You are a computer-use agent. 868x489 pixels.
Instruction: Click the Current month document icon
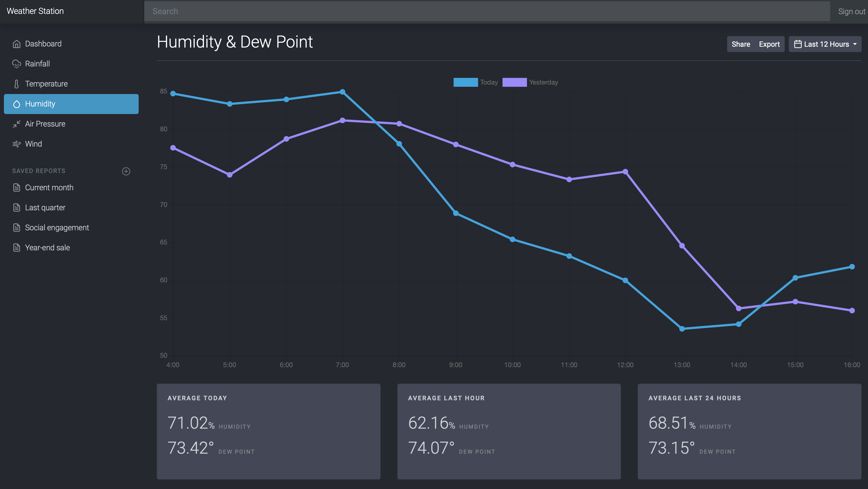click(x=16, y=187)
